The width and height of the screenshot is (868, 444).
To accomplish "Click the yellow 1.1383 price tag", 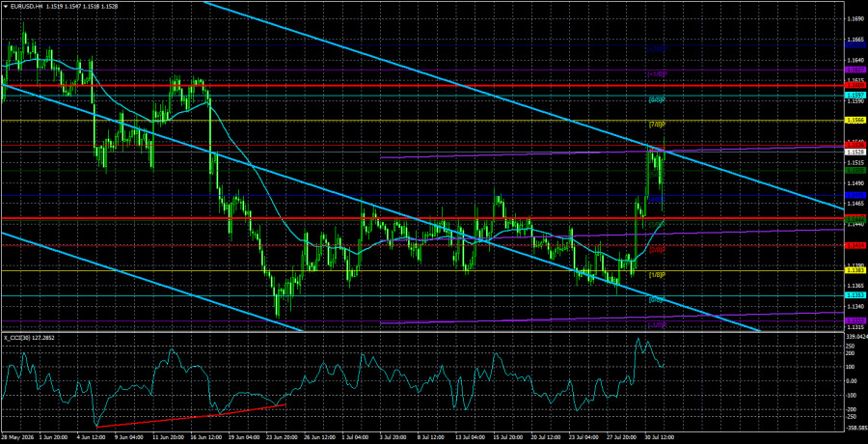I will coord(855,270).
